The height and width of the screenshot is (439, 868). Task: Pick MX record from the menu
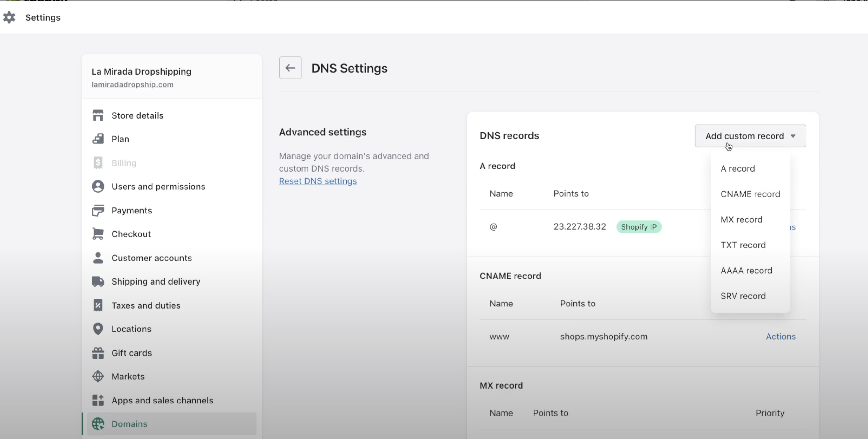pyautogui.click(x=741, y=219)
